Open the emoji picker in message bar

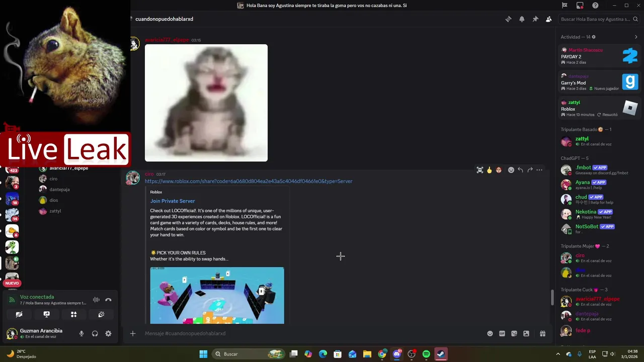pos(490,333)
